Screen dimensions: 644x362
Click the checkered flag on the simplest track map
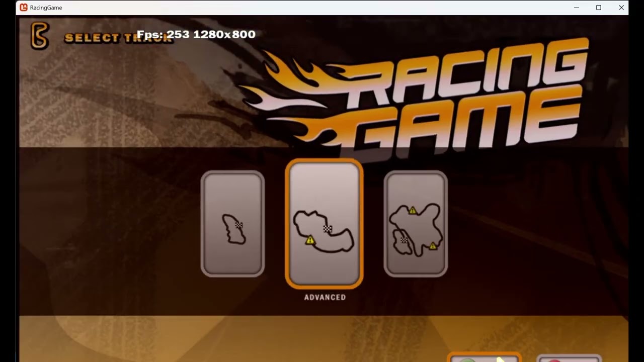[239, 226]
